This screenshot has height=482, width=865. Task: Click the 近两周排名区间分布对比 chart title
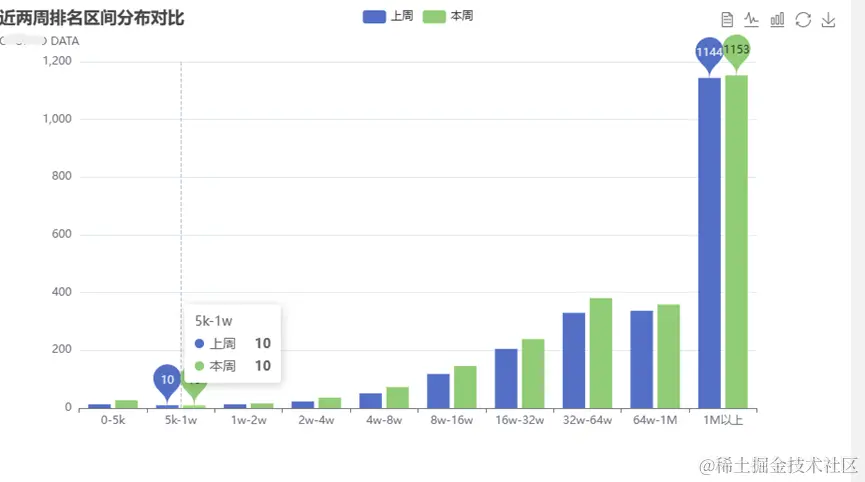(92, 18)
